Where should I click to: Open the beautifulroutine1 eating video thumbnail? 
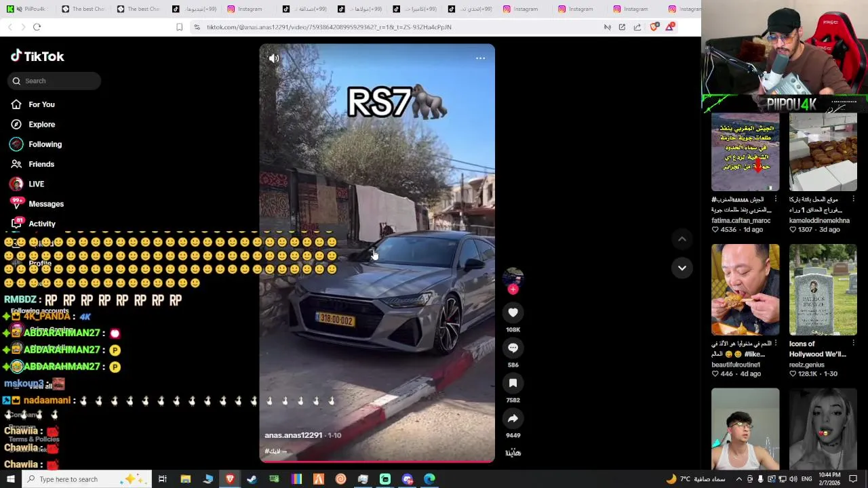745,289
